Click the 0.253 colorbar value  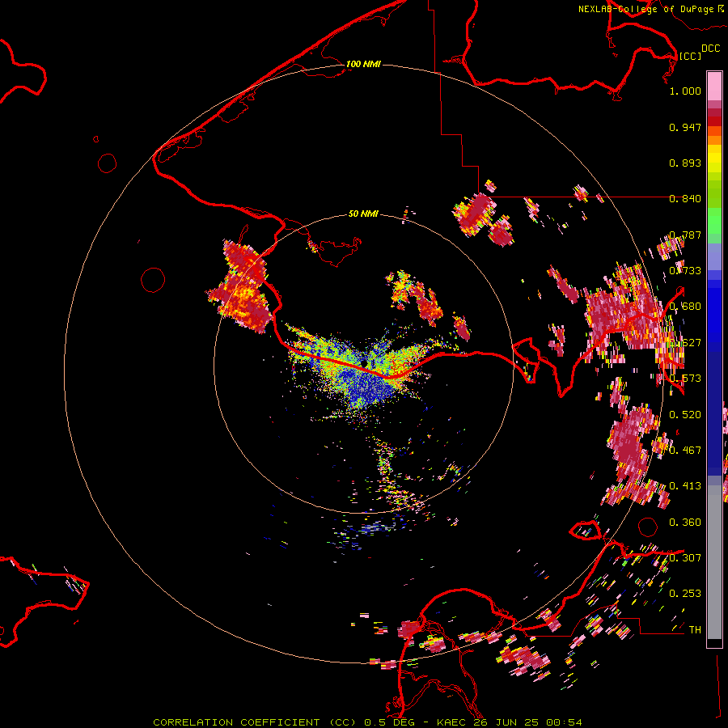click(685, 594)
